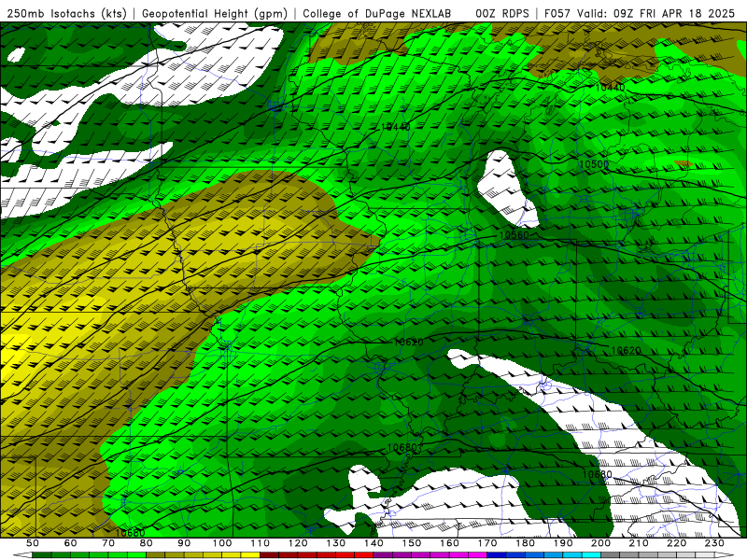Click the 110 value on the color scale
The width and height of the screenshot is (747, 560).
[x=261, y=543]
